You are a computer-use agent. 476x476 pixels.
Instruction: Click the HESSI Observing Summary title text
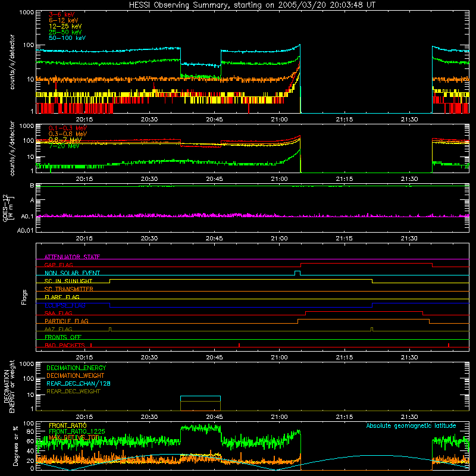[x=252, y=5]
